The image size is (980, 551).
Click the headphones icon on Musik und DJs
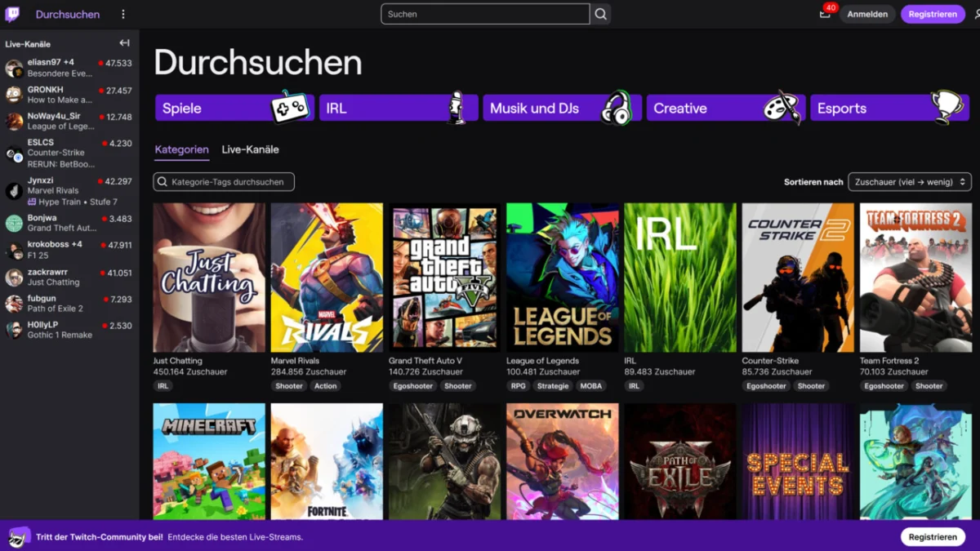(617, 108)
